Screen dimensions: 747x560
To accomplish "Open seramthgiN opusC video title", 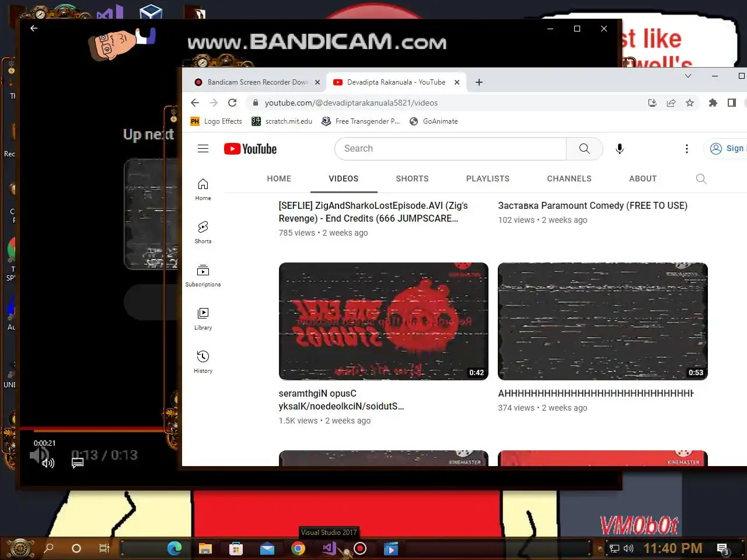I will 341,400.
